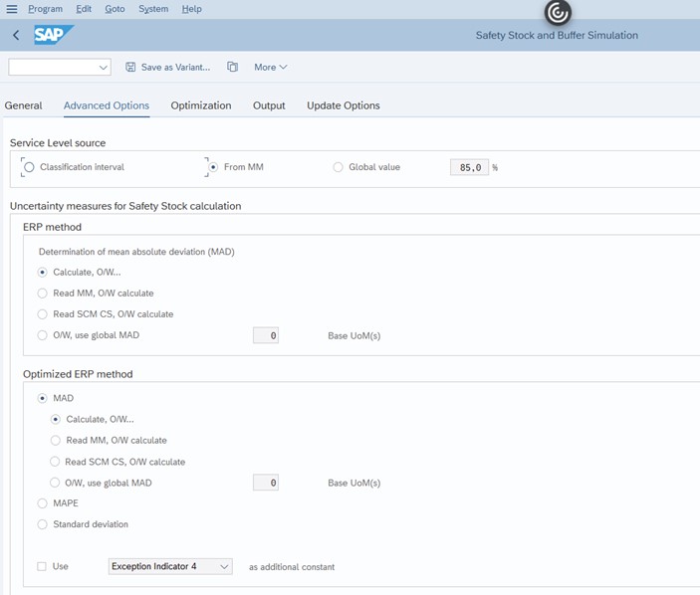Open the command field dropdown

104,68
